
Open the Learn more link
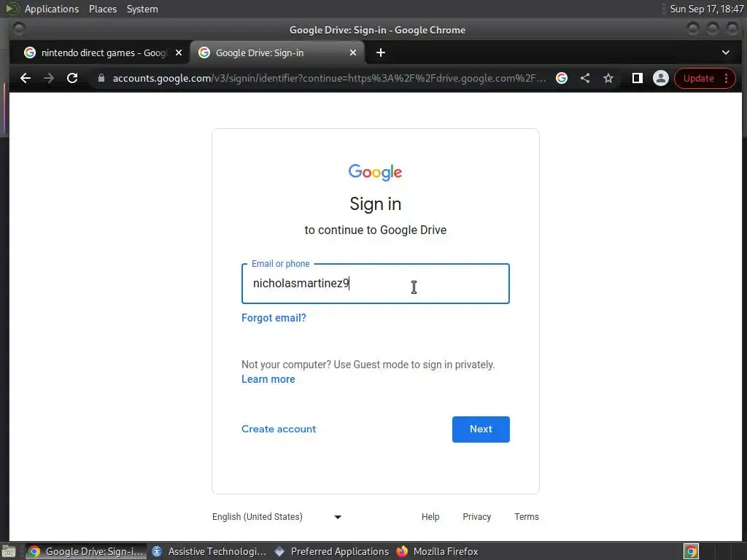click(x=268, y=379)
